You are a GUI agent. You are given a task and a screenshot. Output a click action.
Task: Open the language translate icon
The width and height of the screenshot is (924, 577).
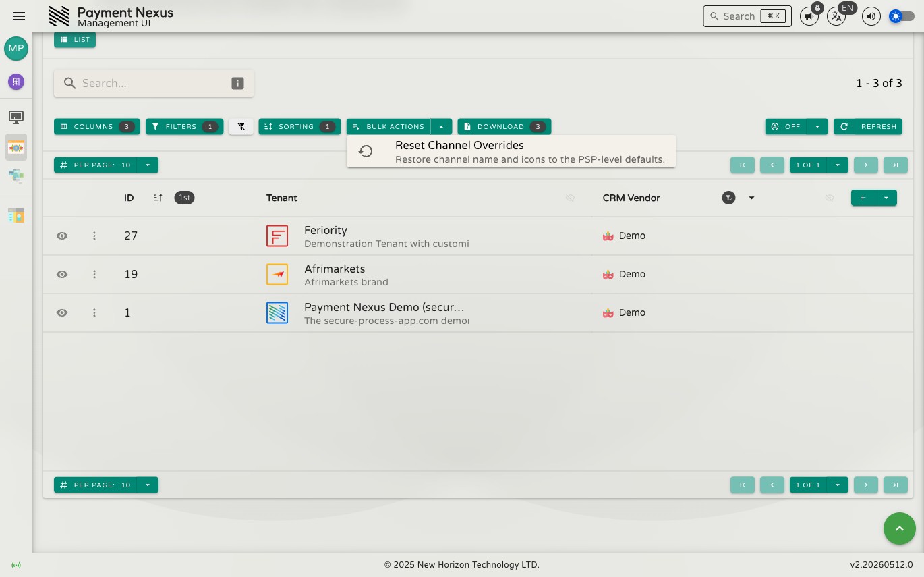[x=836, y=16]
